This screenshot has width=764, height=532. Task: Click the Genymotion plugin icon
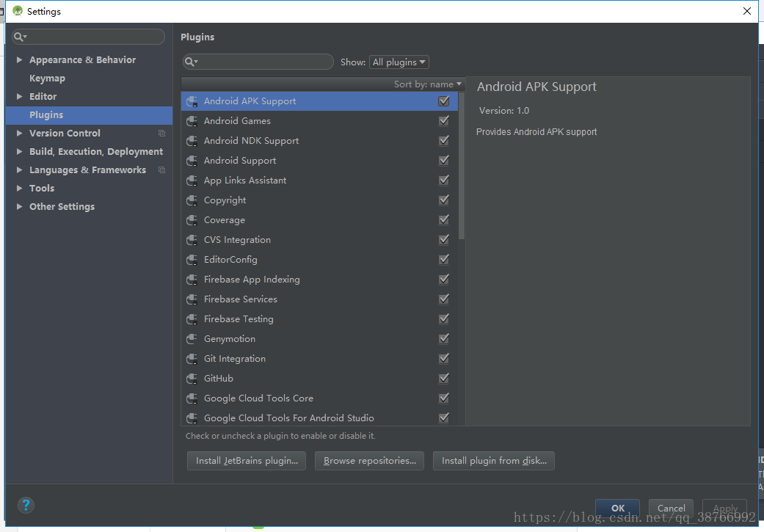[x=192, y=339]
